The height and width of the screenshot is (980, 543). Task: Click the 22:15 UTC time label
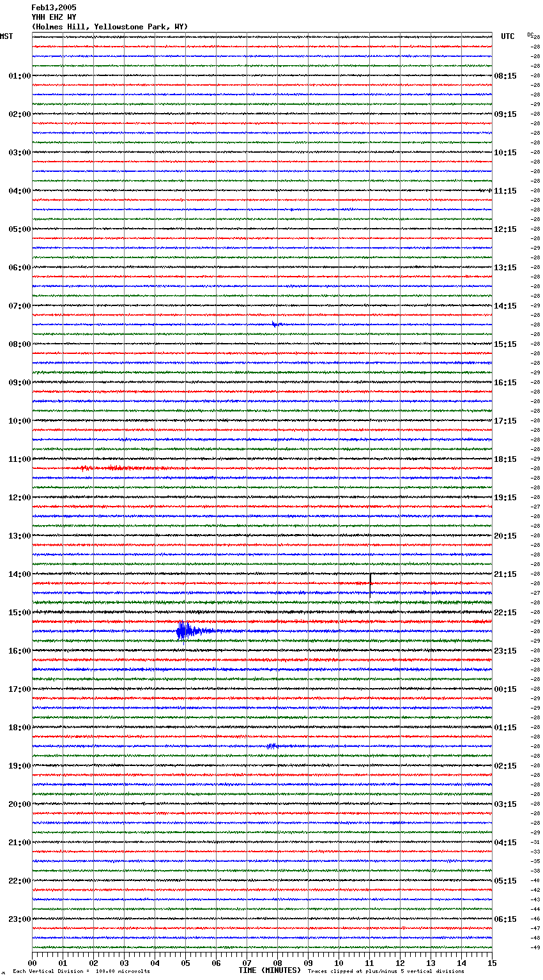(505, 613)
